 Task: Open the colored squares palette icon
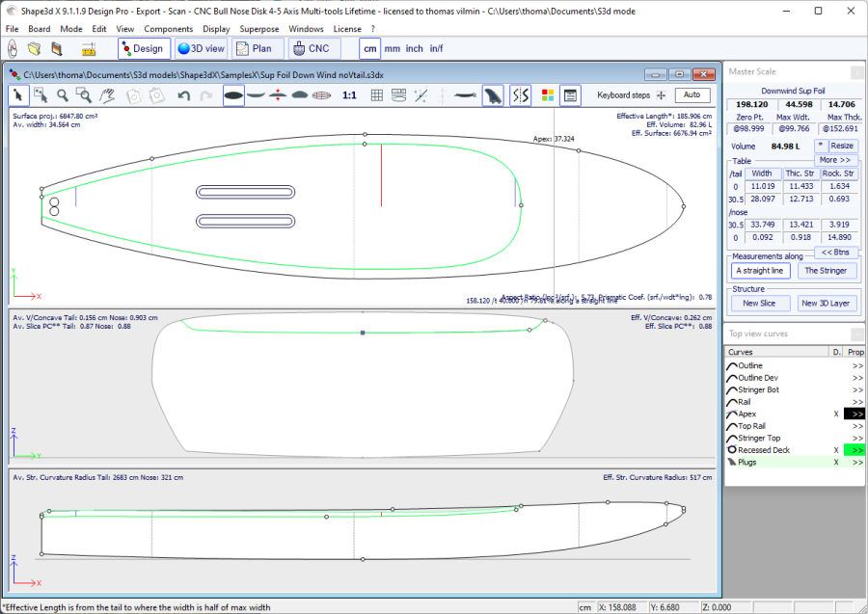click(x=547, y=95)
